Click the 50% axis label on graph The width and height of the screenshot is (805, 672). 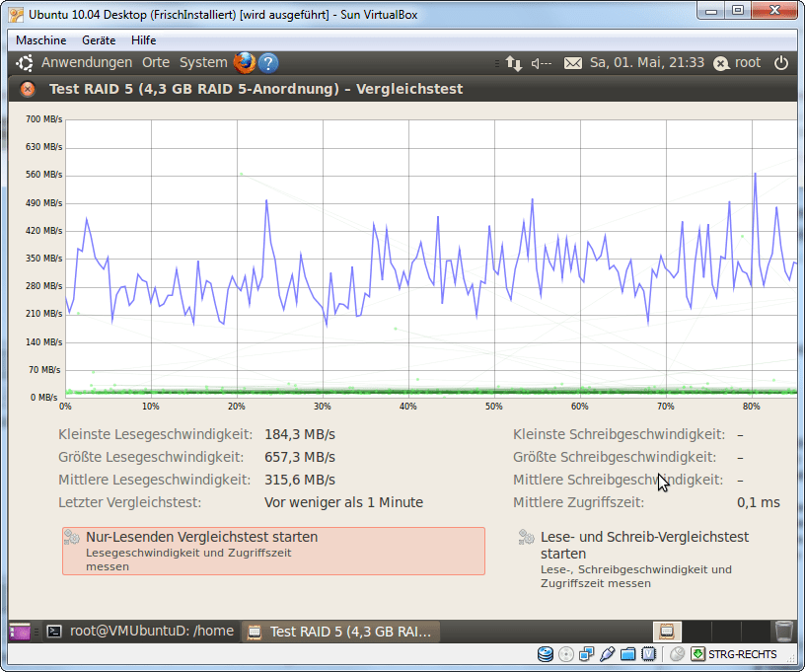494,407
